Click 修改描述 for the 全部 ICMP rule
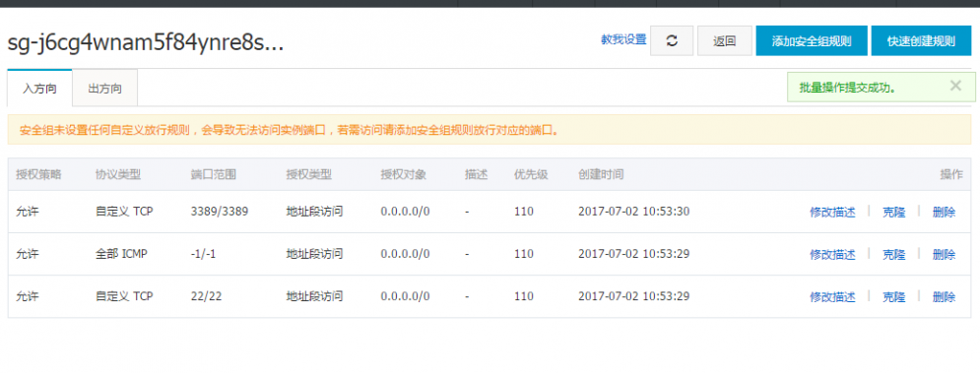 coord(832,254)
